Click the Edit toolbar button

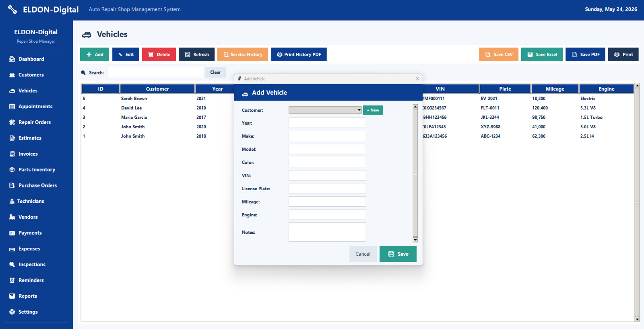click(x=126, y=55)
